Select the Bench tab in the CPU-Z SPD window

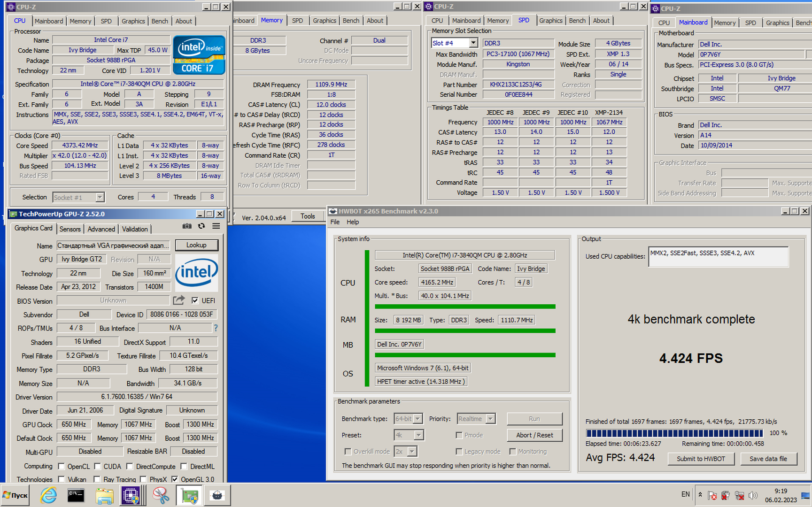(x=577, y=21)
